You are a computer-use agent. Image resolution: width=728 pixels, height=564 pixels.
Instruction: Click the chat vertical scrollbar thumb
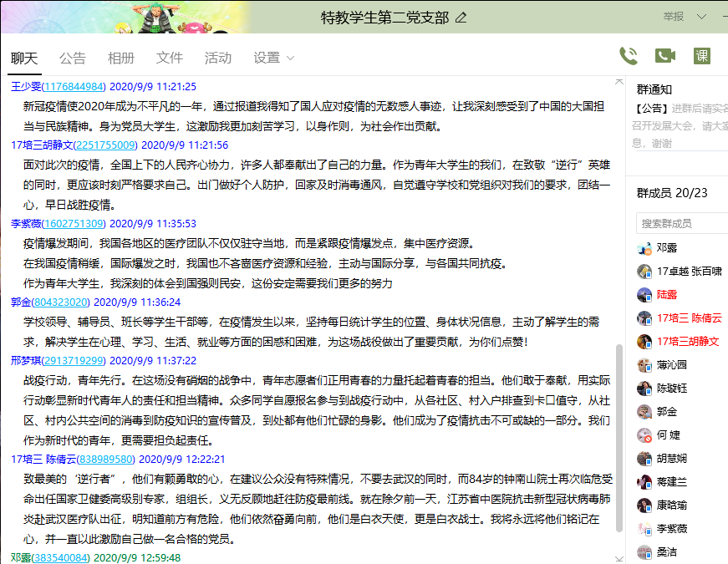[619, 434]
